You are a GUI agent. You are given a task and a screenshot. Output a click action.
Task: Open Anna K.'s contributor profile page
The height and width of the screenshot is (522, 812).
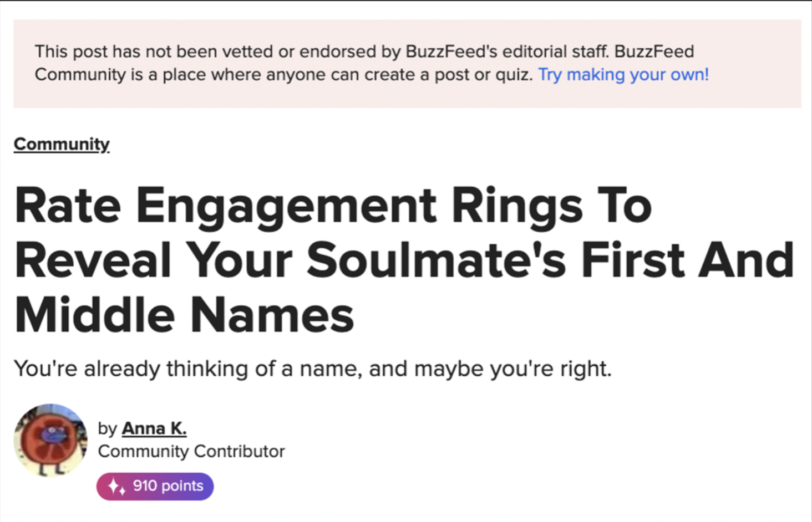pyautogui.click(x=154, y=428)
